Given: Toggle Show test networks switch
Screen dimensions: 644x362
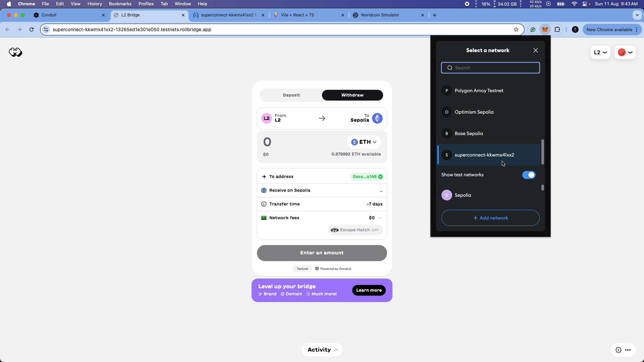Looking at the screenshot, I should pyautogui.click(x=529, y=175).
